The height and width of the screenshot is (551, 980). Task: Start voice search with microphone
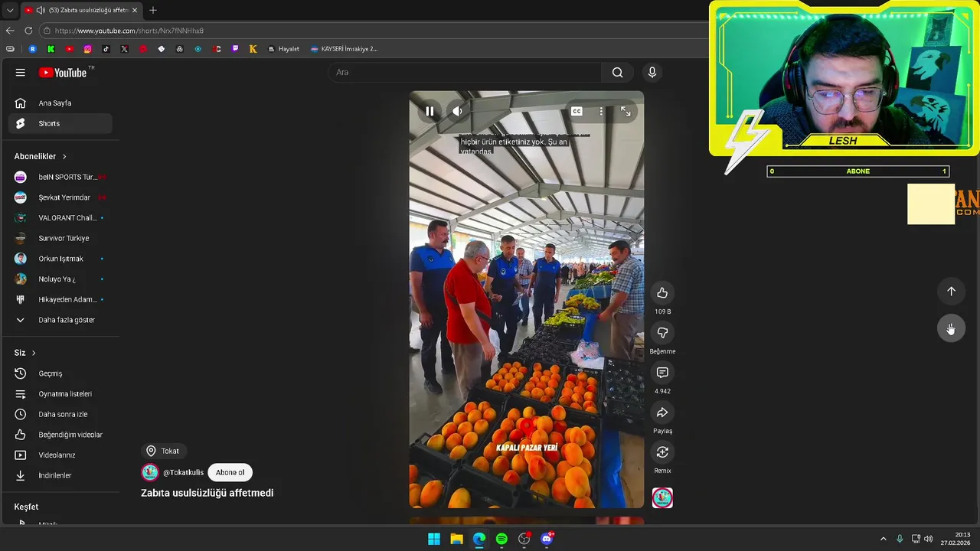click(652, 72)
